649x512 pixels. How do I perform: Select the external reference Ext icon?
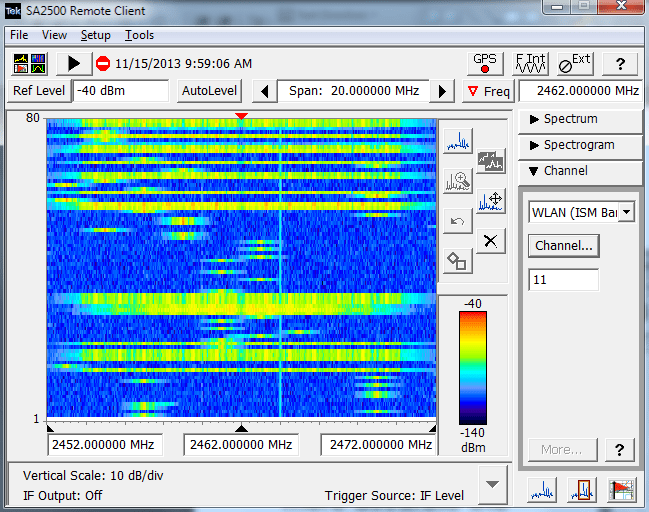click(575, 63)
